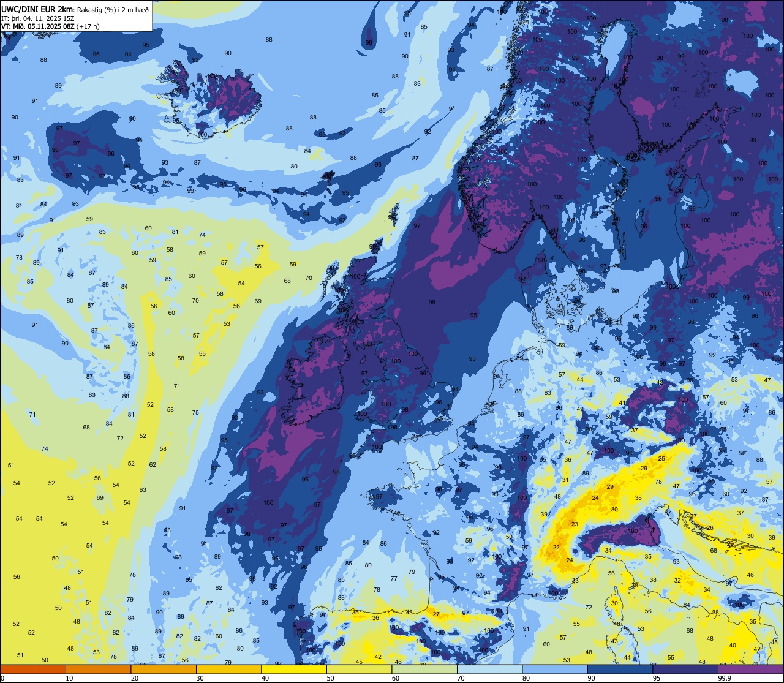
Task: Click the humidity value '77' on the map
Action: pyautogui.click(x=394, y=579)
